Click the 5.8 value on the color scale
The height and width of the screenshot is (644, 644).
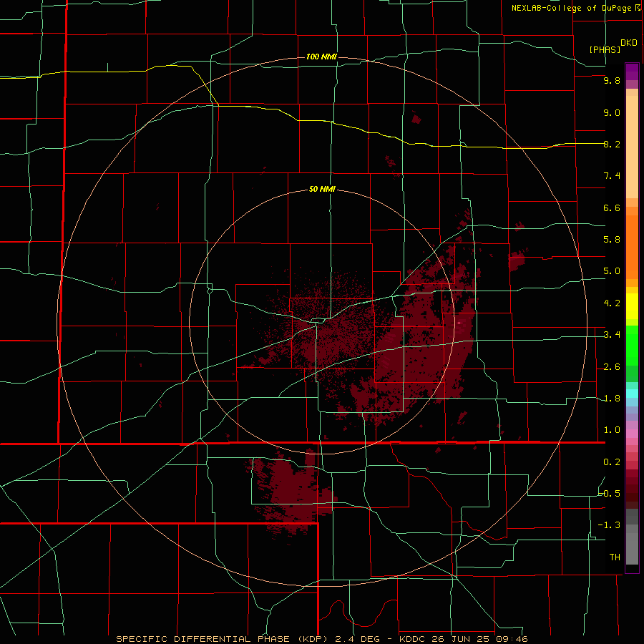pyautogui.click(x=612, y=240)
